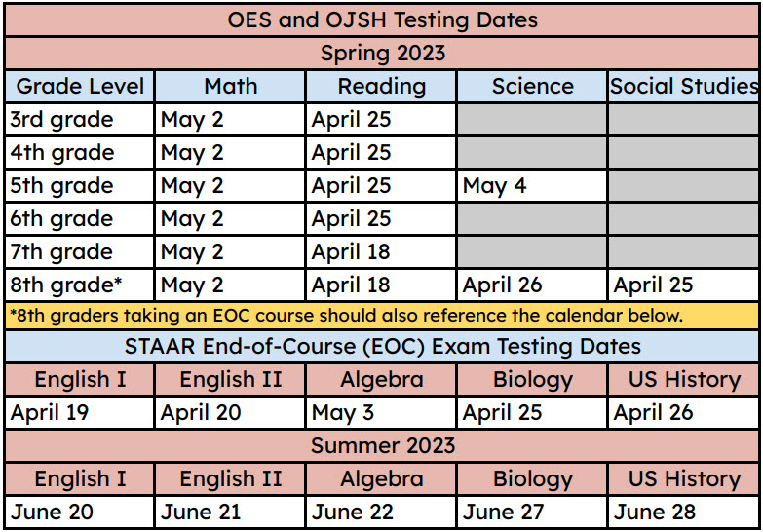Click the yellow 8th graders EOC note
763x532 pixels.
[x=382, y=316]
